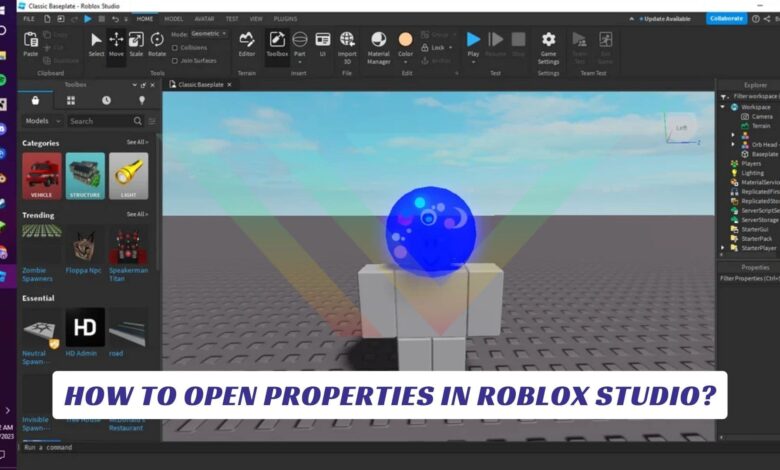Collapse the Workspace tree node
The height and width of the screenshot is (470, 780).
point(722,107)
